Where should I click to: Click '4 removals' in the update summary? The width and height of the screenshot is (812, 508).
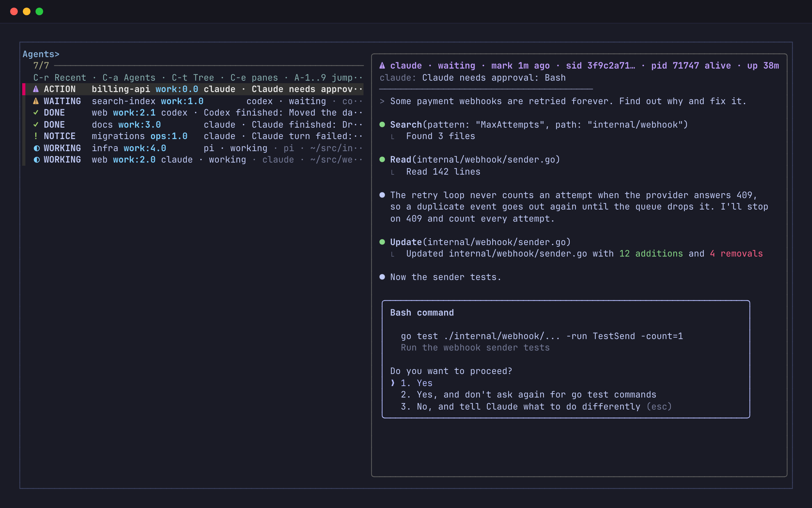point(736,254)
